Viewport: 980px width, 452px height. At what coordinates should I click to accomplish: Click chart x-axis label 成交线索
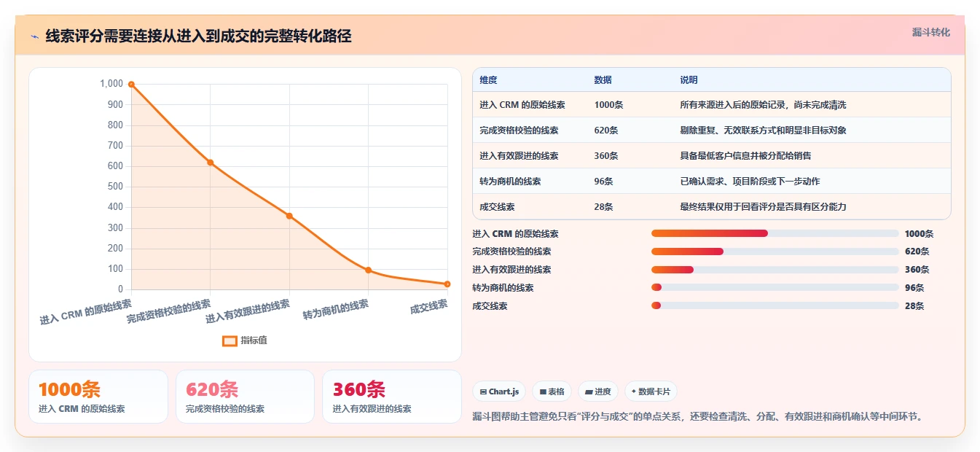click(x=429, y=306)
